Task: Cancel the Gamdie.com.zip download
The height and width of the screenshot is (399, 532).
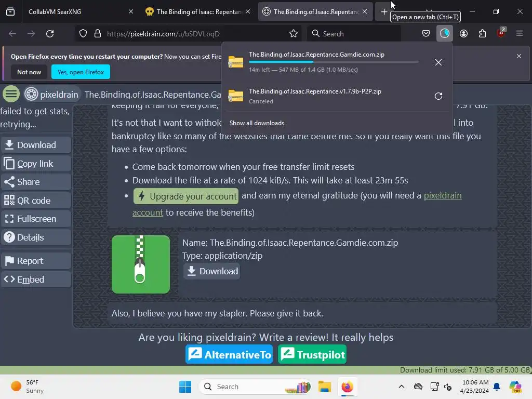Action: (x=438, y=62)
